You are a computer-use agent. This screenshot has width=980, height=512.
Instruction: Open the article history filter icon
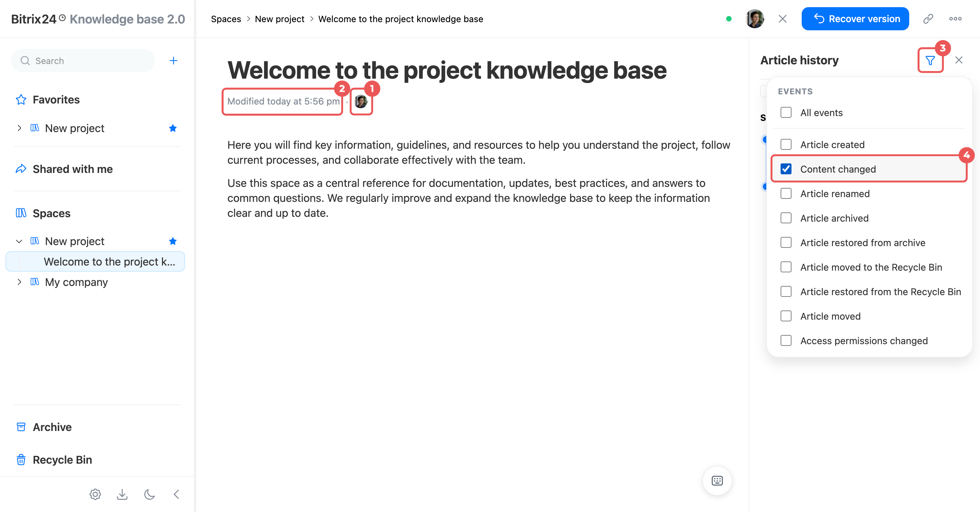(x=930, y=60)
